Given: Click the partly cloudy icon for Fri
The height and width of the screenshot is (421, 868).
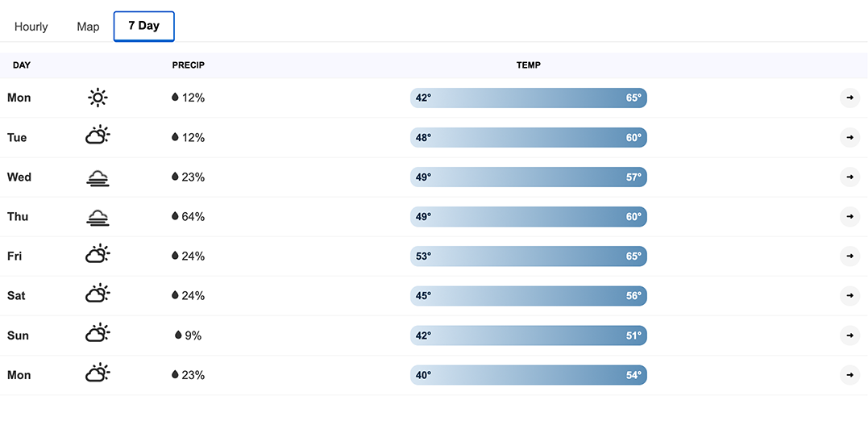Looking at the screenshot, I should pyautogui.click(x=98, y=254).
